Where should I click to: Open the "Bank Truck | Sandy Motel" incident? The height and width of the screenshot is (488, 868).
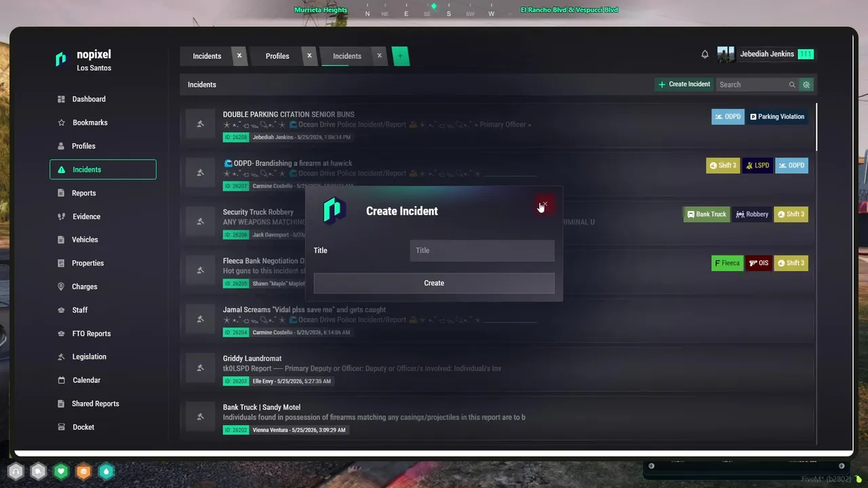[x=262, y=407]
